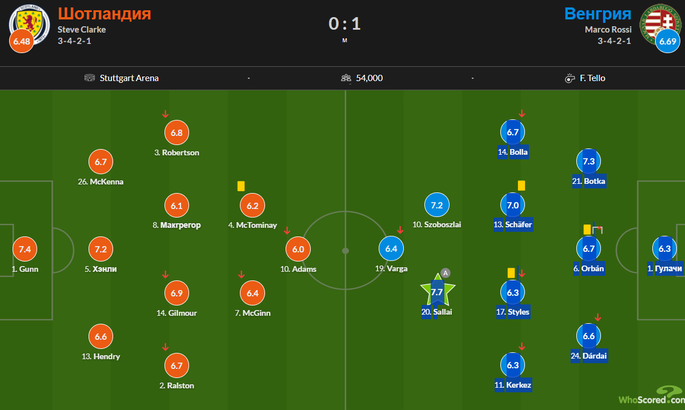Click Scotland's 6.48 team rating badge
Viewport: 685px width, 410px height.
[21, 41]
